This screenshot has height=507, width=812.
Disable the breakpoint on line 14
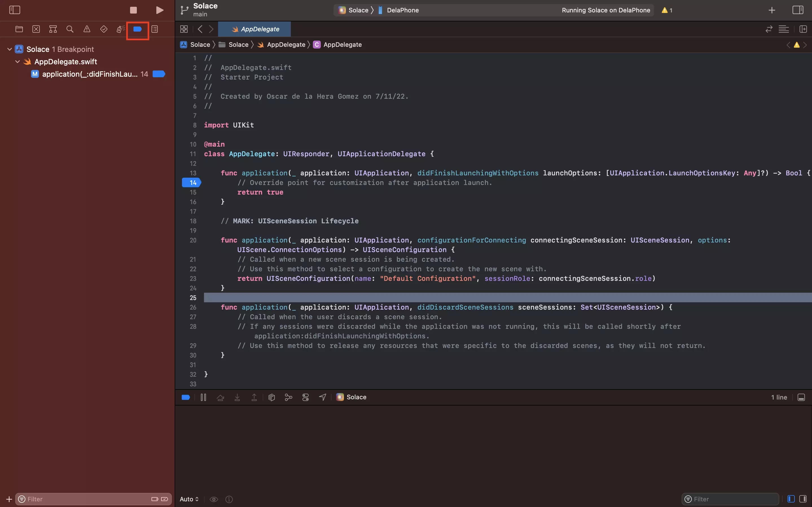158,74
